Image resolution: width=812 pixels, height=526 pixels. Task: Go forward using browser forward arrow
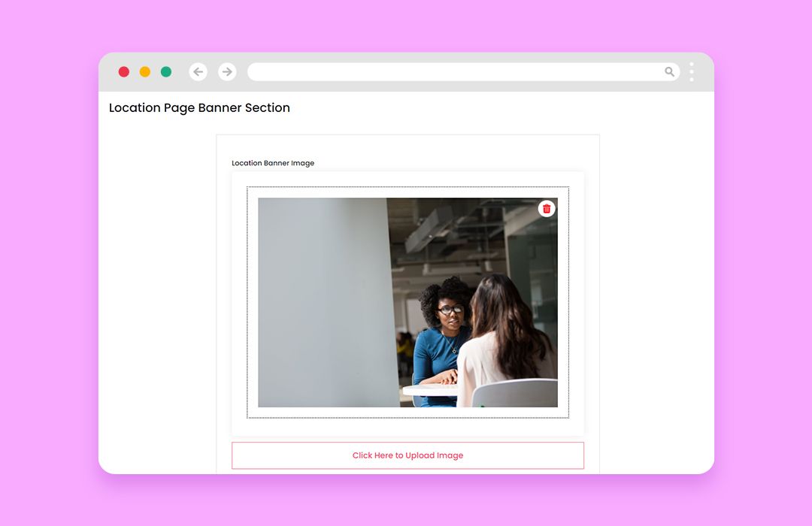click(227, 72)
